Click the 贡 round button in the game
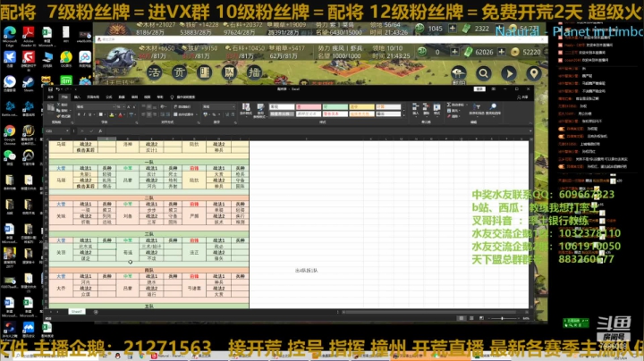Viewport: 644px width, 361px height. (x=180, y=73)
